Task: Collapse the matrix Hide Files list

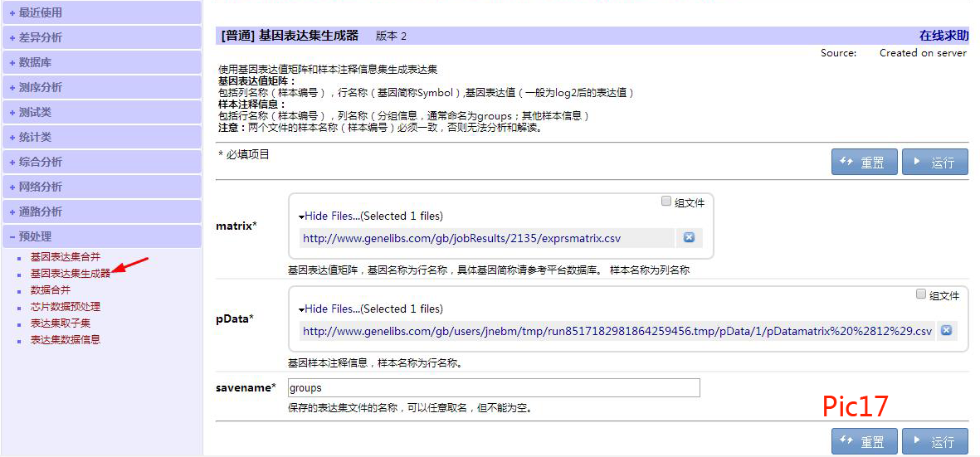Action: 329,216
